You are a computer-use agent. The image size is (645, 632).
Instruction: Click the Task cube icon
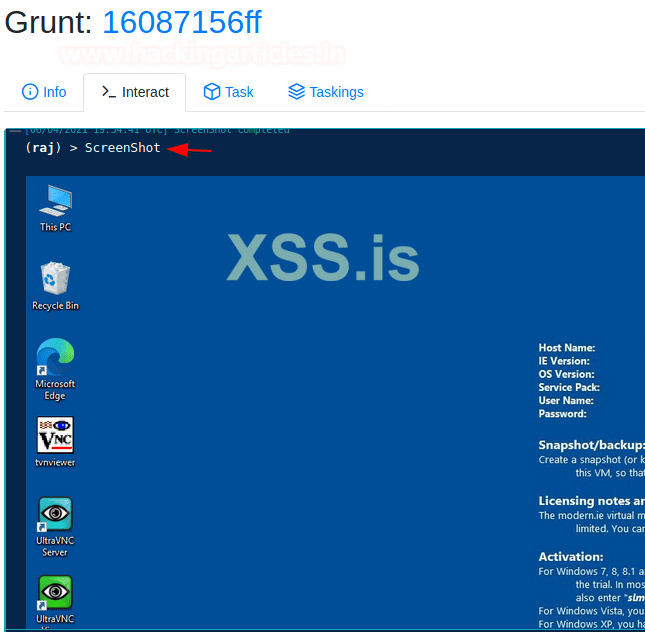212,92
